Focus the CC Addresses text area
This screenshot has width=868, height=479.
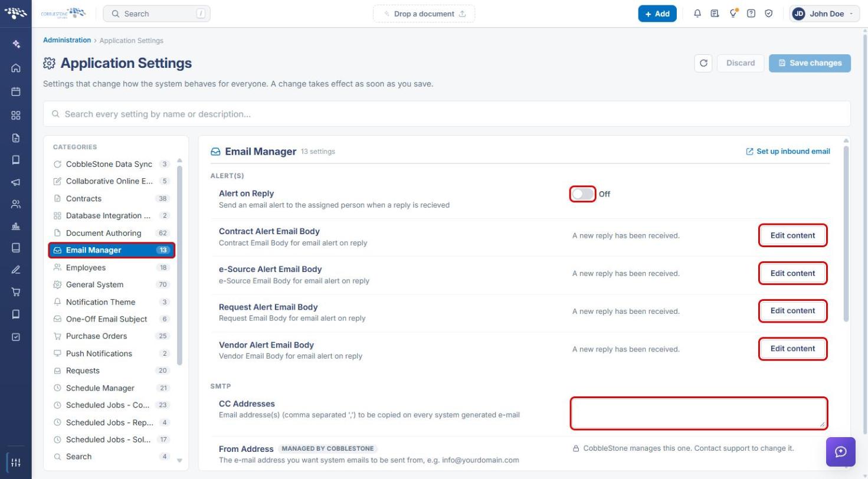(x=699, y=413)
